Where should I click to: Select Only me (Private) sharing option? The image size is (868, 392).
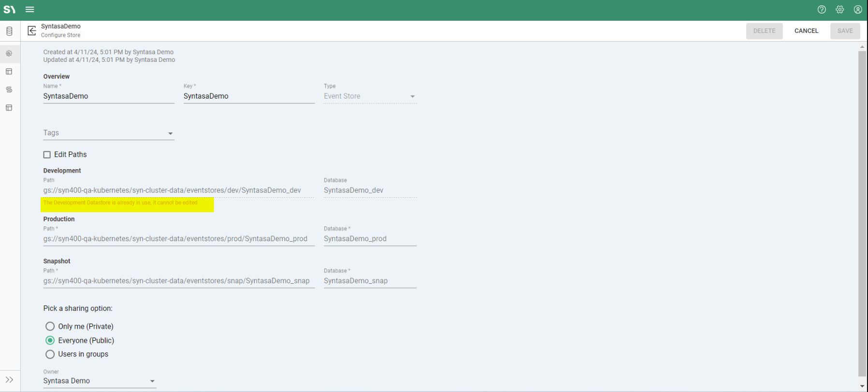click(50, 326)
